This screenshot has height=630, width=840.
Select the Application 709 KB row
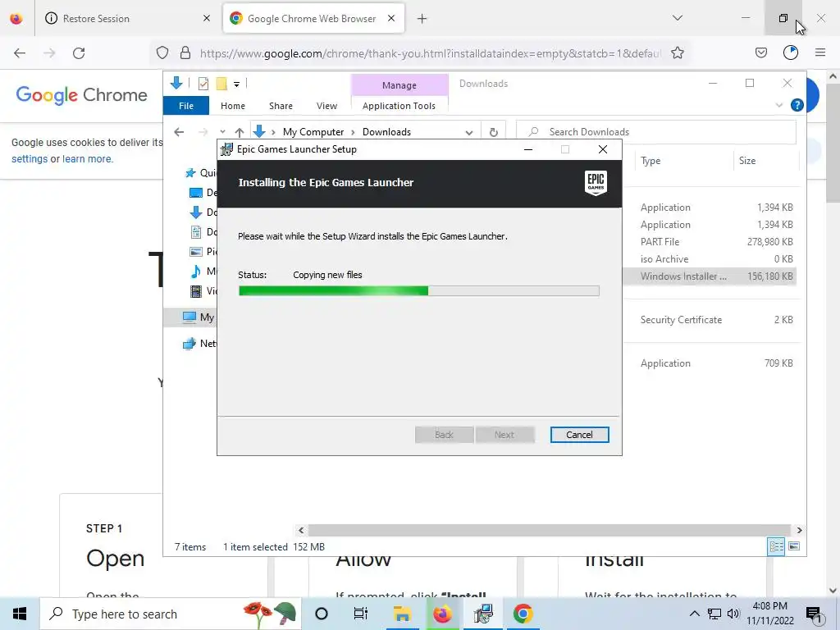[x=710, y=363]
